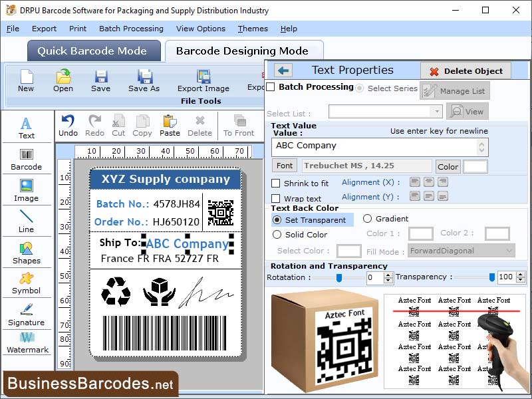Open the Batch Processing menu
Image resolution: width=532 pixels, height=399 pixels.
pyautogui.click(x=131, y=29)
